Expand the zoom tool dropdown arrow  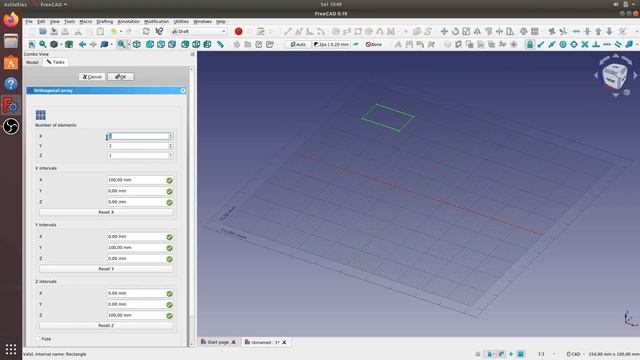(128, 44)
